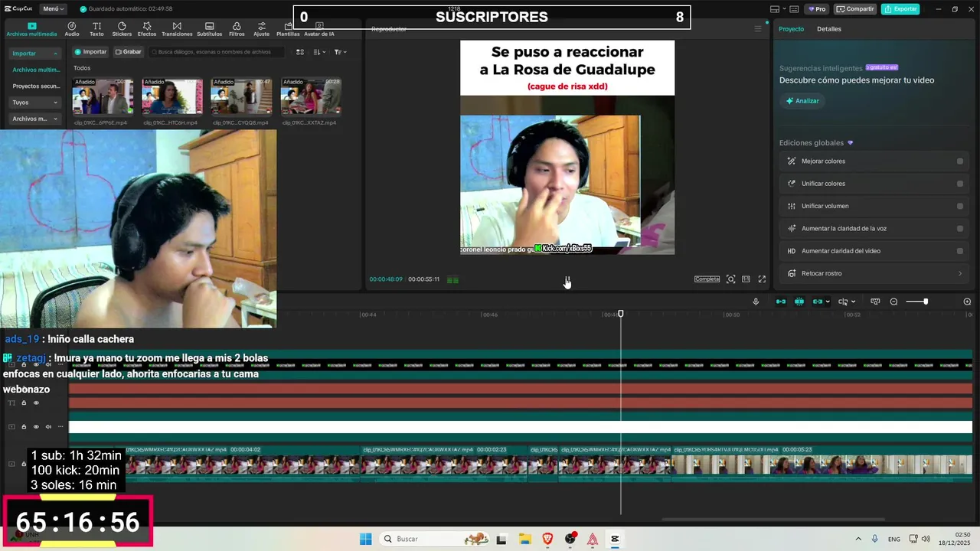This screenshot has width=980, height=551.
Task: Open the Subtítulos panel
Action: click(x=209, y=29)
